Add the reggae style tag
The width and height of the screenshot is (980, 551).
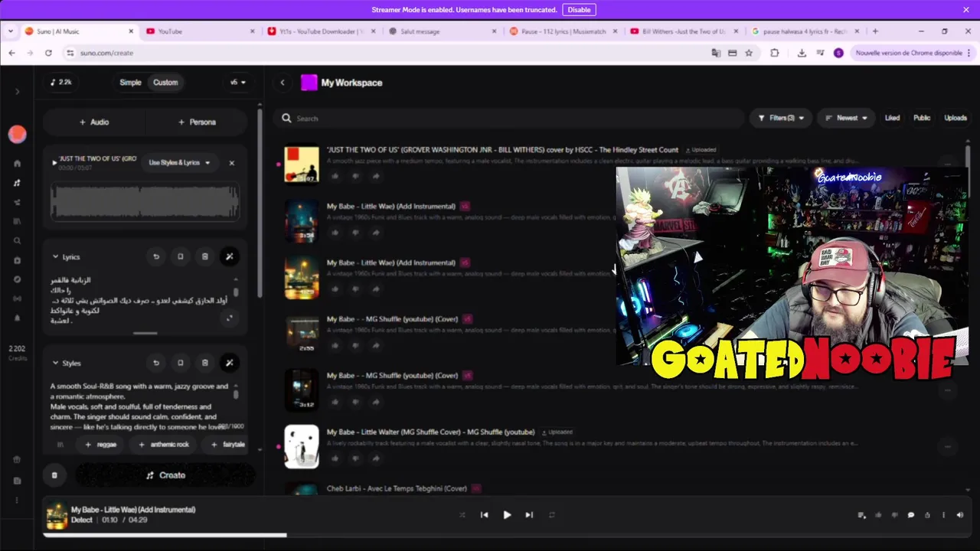(100, 445)
